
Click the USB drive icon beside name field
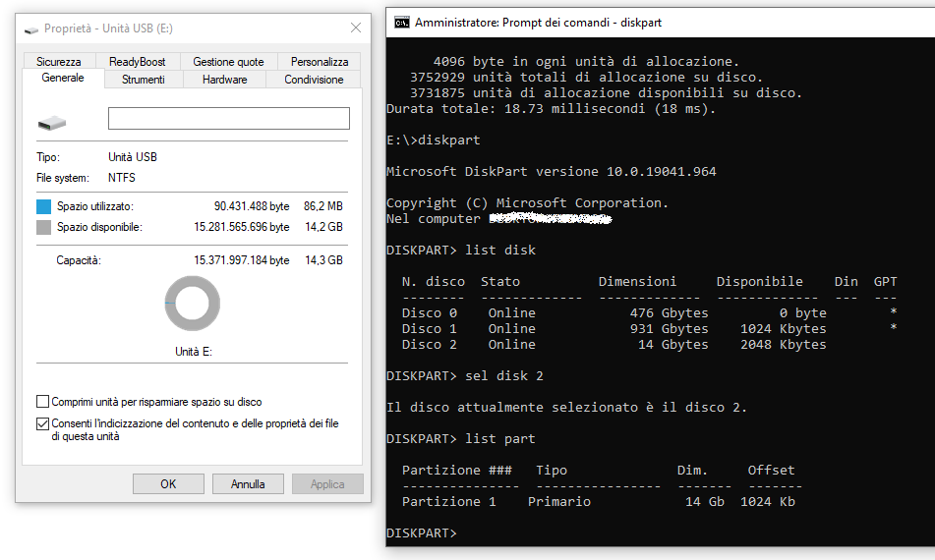click(x=52, y=123)
